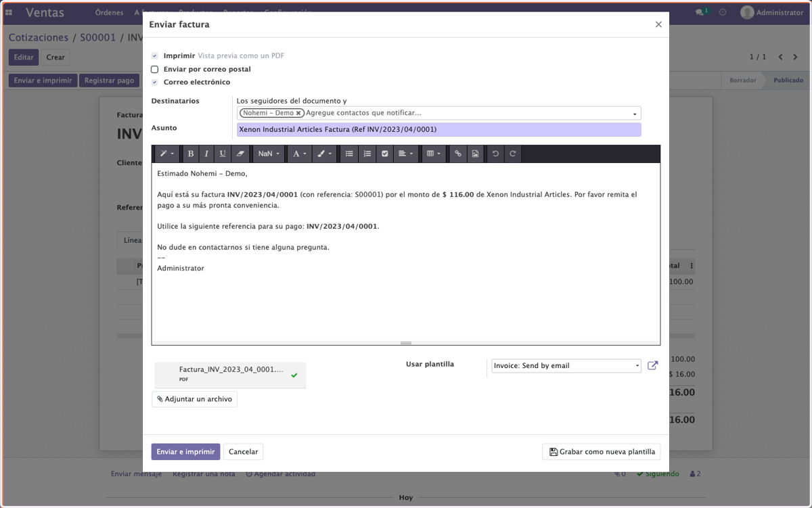This screenshot has height=508, width=812.
Task: Toggle bold formatting
Action: [191, 154]
